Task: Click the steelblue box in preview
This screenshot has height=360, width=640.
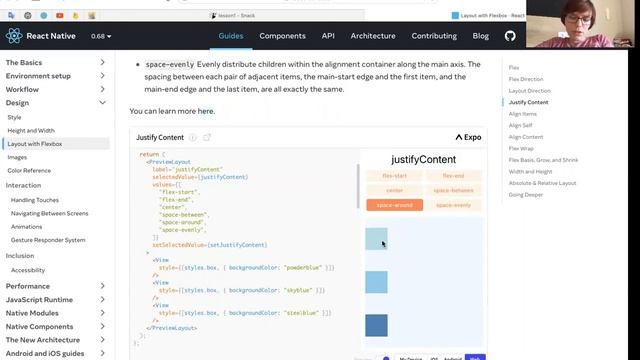Action: (376, 325)
